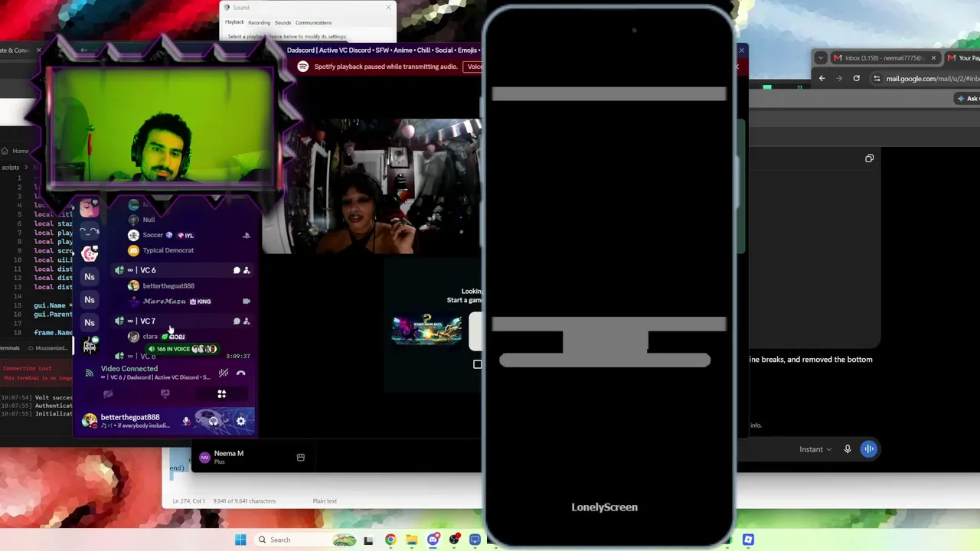Go back in Chrome browser
This screenshot has width=980, height=551.
[822, 78]
